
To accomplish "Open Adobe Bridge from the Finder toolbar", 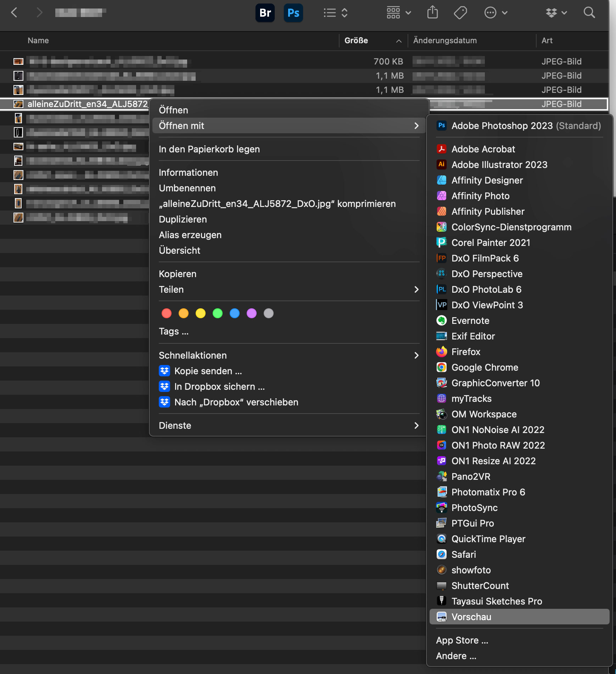I will click(265, 13).
